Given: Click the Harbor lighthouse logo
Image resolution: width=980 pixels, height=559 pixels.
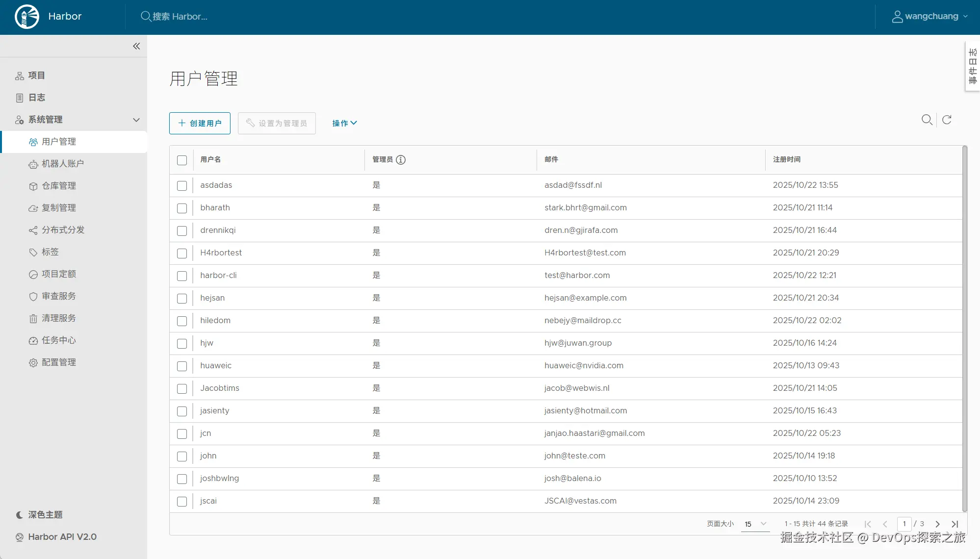Looking at the screenshot, I should 27,17.
